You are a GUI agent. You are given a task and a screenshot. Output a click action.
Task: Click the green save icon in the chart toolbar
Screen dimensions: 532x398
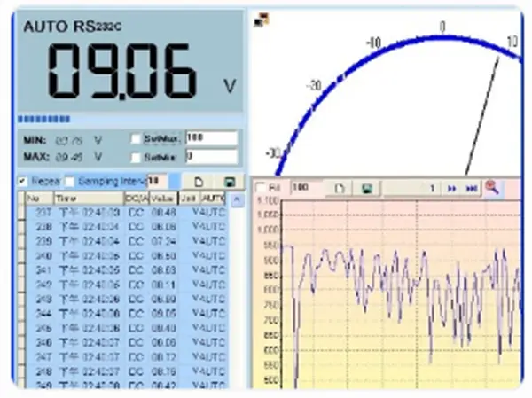click(x=366, y=188)
